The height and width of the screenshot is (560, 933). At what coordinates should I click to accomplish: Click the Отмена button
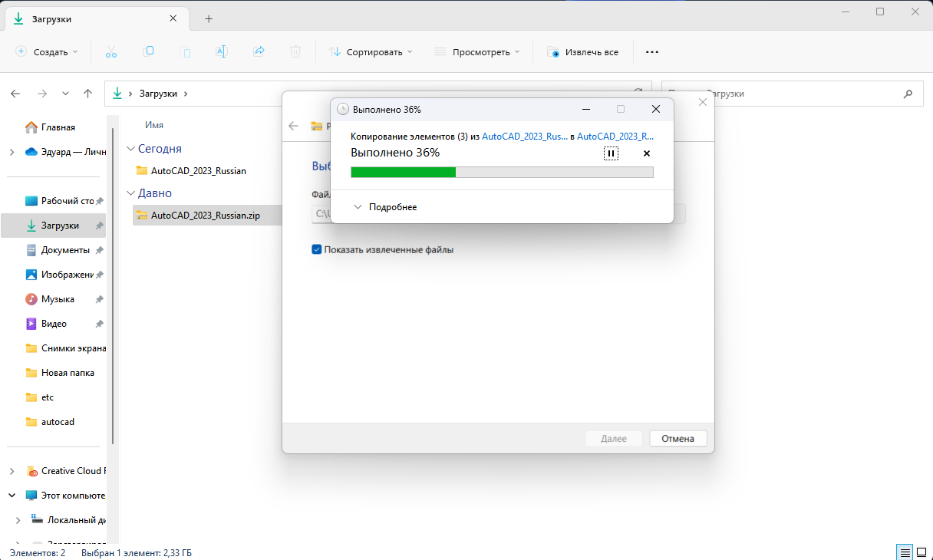coord(677,439)
